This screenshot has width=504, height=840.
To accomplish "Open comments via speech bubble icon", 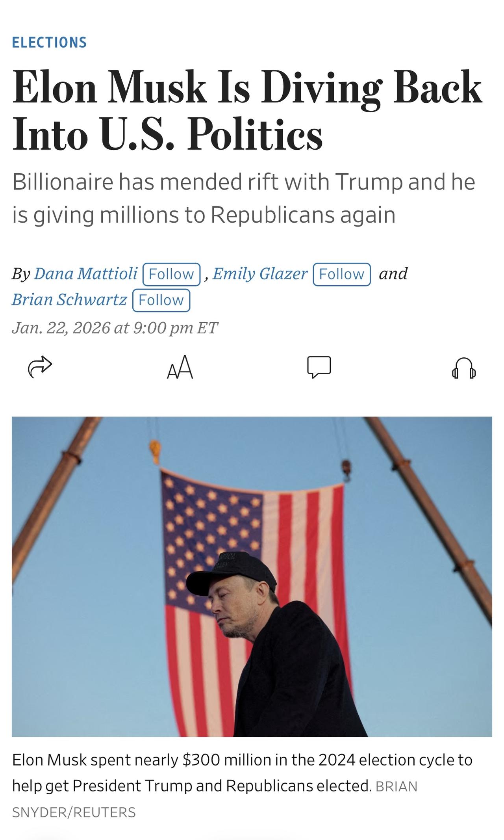I will pos(319,367).
